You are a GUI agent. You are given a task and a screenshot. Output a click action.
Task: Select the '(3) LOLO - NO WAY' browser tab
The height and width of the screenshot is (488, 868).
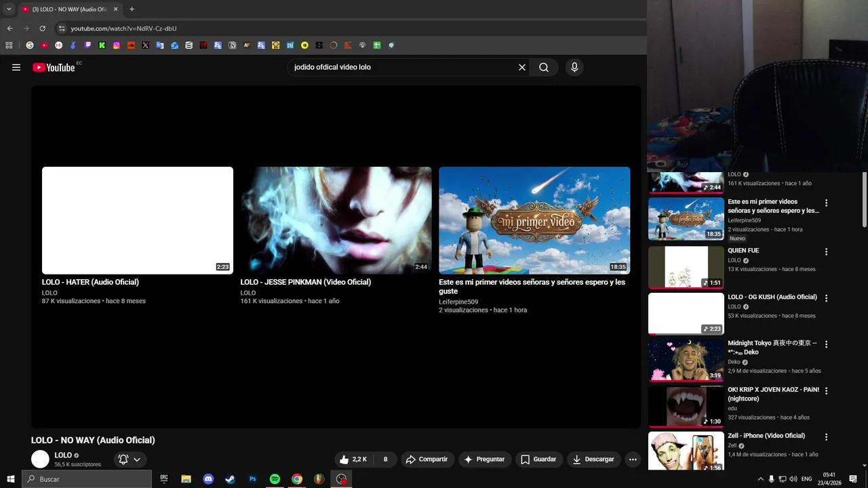[70, 9]
